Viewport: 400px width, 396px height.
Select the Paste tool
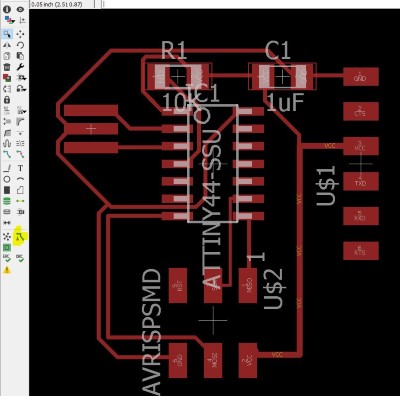coord(21,56)
